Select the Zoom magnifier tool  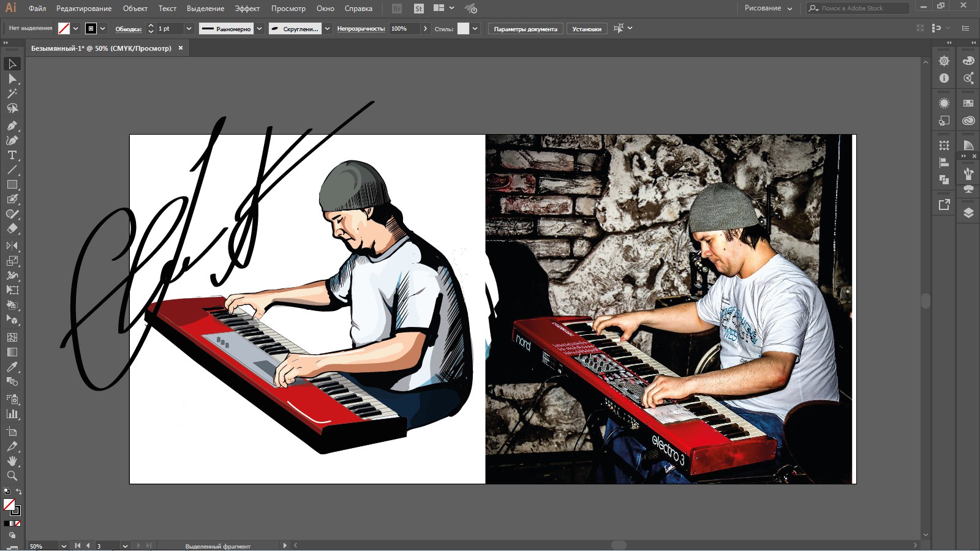tap(12, 476)
